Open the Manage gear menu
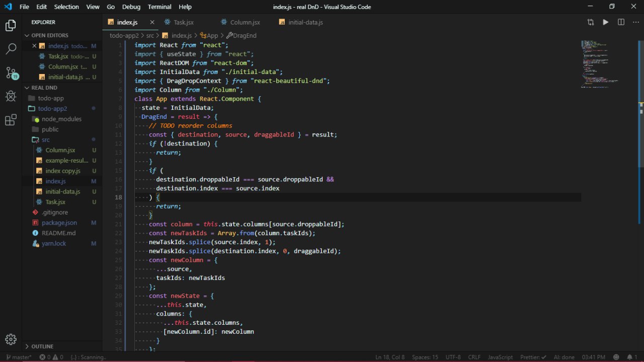The width and height of the screenshot is (644, 362). point(11,339)
